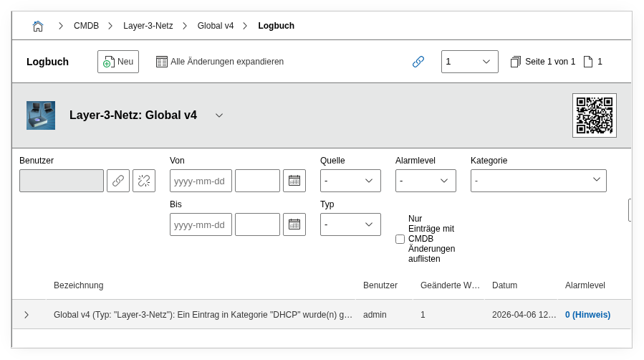Click the Neu button
644x360 pixels.
pyautogui.click(x=118, y=62)
